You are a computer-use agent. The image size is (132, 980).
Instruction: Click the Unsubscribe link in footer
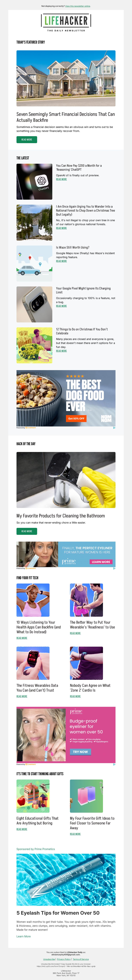[49, 959]
